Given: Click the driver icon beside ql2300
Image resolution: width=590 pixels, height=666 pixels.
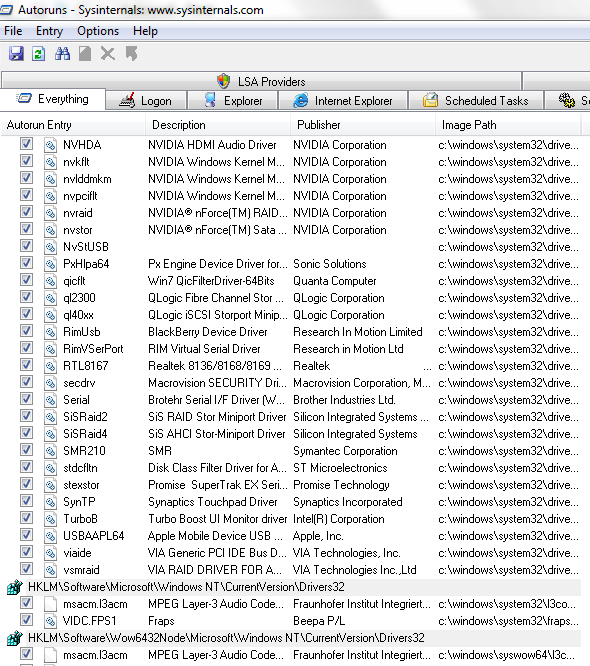Looking at the screenshot, I should (x=51, y=298).
